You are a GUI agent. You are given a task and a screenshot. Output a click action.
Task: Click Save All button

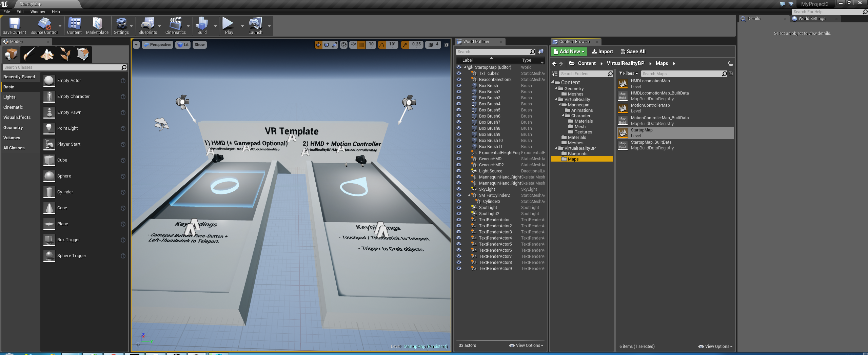(x=633, y=51)
